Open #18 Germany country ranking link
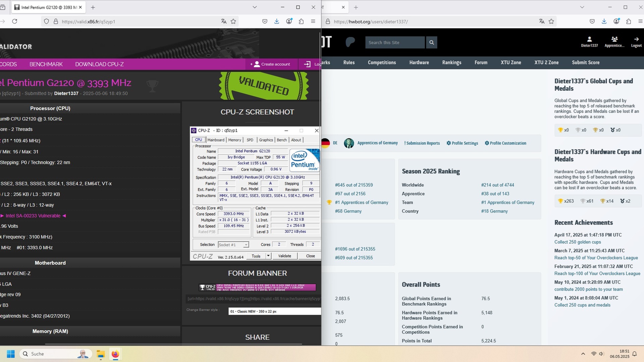 point(494,211)
